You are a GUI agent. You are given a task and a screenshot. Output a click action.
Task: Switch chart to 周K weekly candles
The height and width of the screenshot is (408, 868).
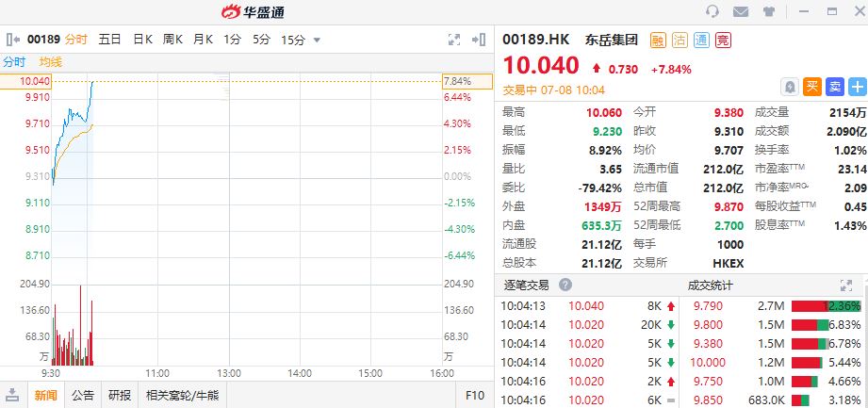172,40
